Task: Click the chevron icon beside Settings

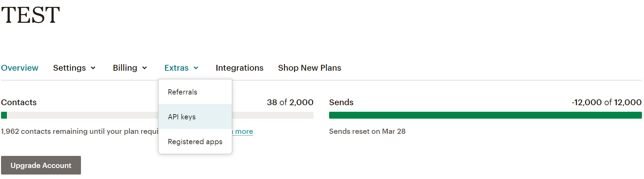Action: point(93,68)
